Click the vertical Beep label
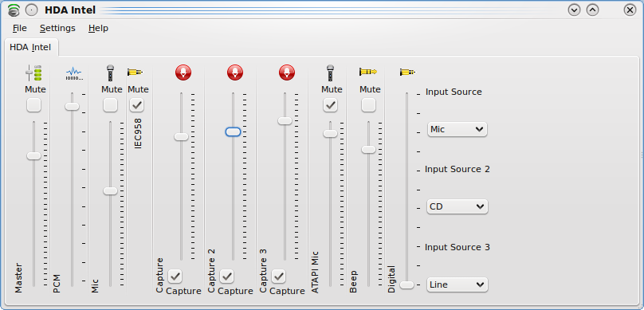The width and height of the screenshot is (644, 310). [353, 281]
